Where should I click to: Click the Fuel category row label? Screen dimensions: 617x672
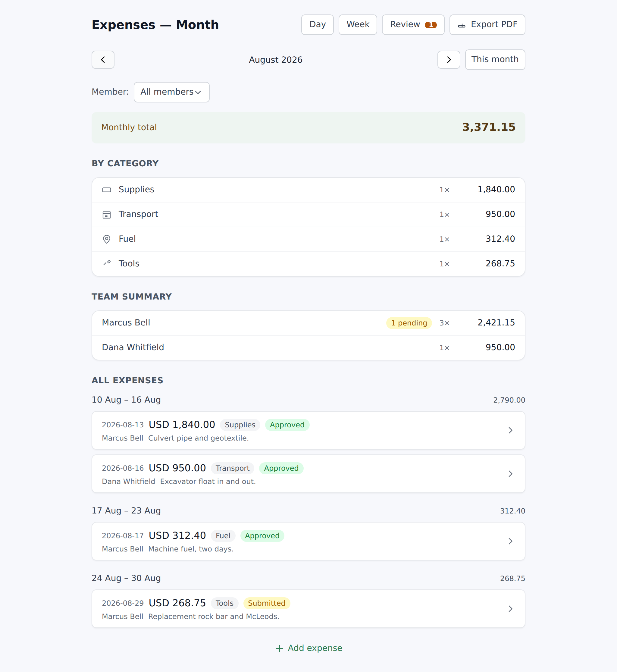coord(127,239)
